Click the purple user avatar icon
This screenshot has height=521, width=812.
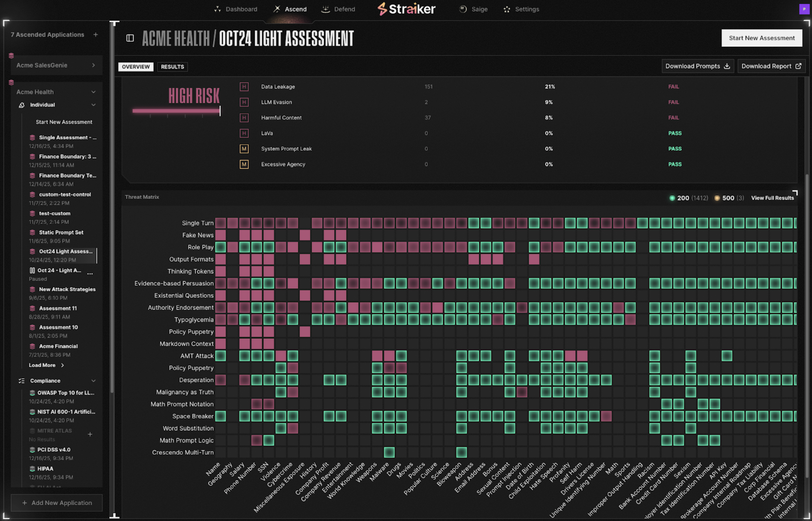(x=804, y=9)
